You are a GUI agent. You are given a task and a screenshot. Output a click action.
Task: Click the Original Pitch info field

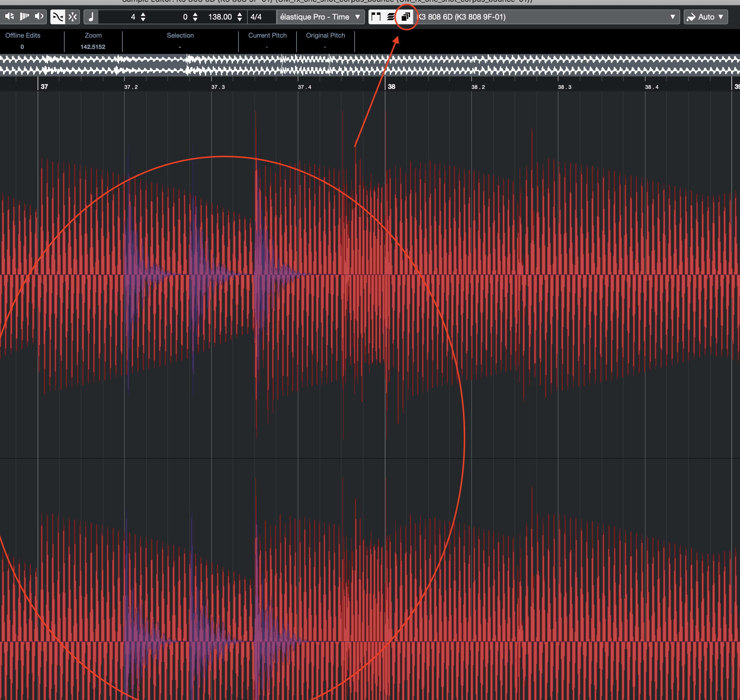325,41
